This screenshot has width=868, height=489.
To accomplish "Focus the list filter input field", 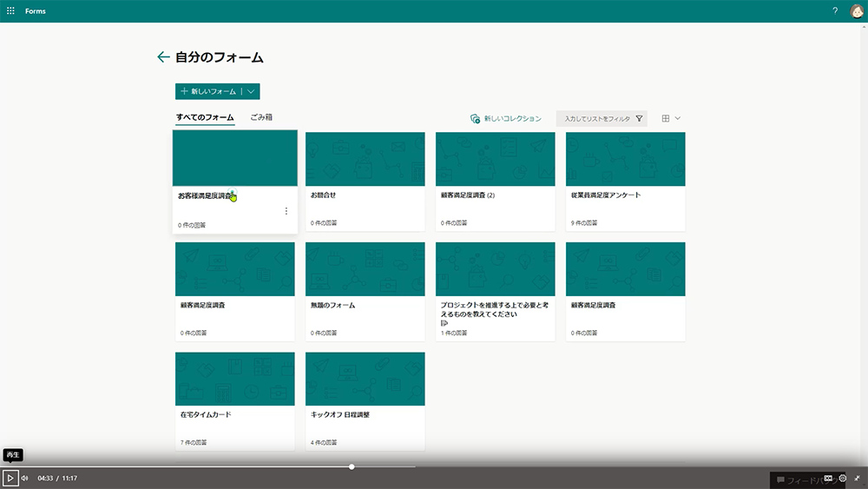I will (596, 118).
